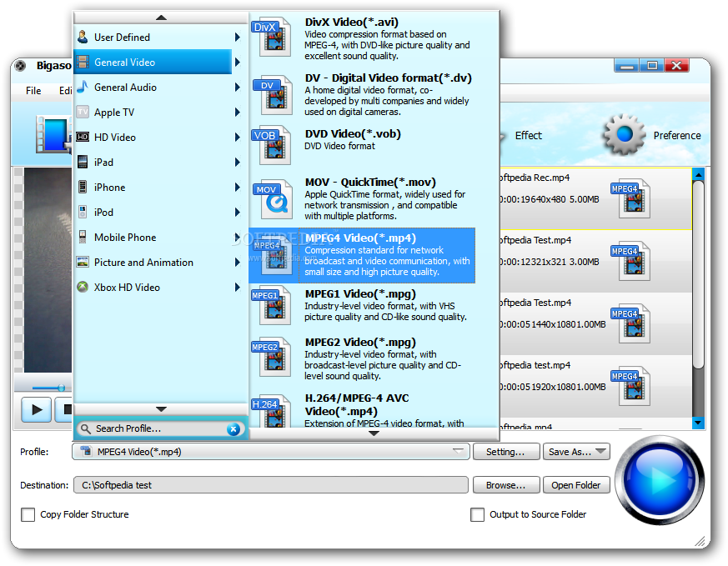
Task: Click the MOV QuickTime format icon
Action: pyautogui.click(x=274, y=199)
